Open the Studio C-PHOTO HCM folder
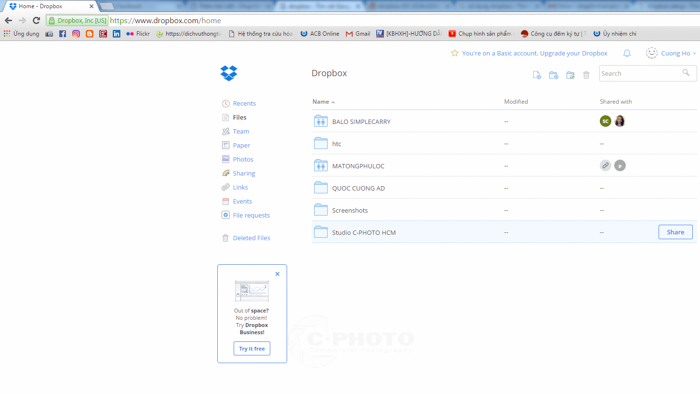 [364, 232]
